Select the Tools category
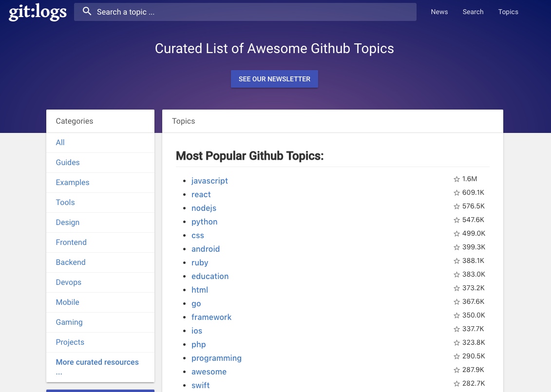 coord(65,203)
